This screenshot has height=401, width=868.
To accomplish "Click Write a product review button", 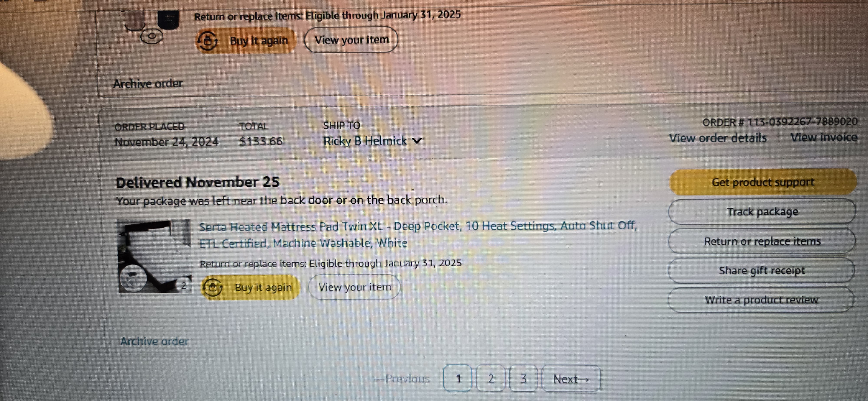I will 761,300.
